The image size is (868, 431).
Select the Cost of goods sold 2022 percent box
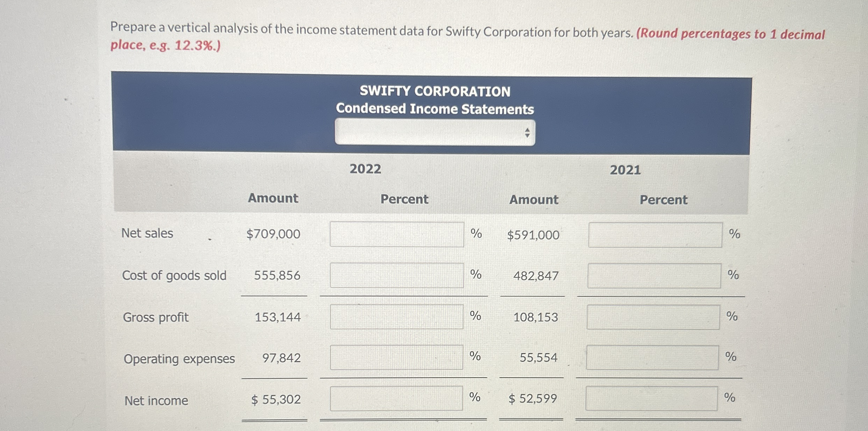(398, 276)
